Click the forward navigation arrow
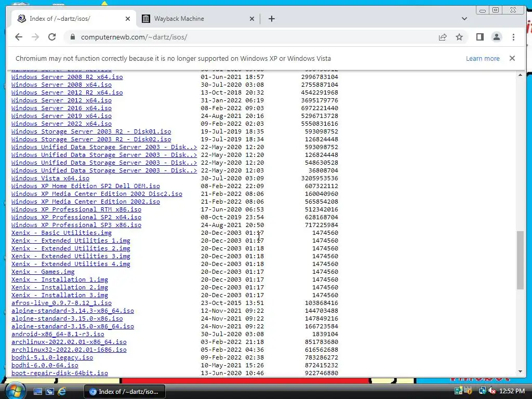This screenshot has width=532, height=399. pos(35,37)
